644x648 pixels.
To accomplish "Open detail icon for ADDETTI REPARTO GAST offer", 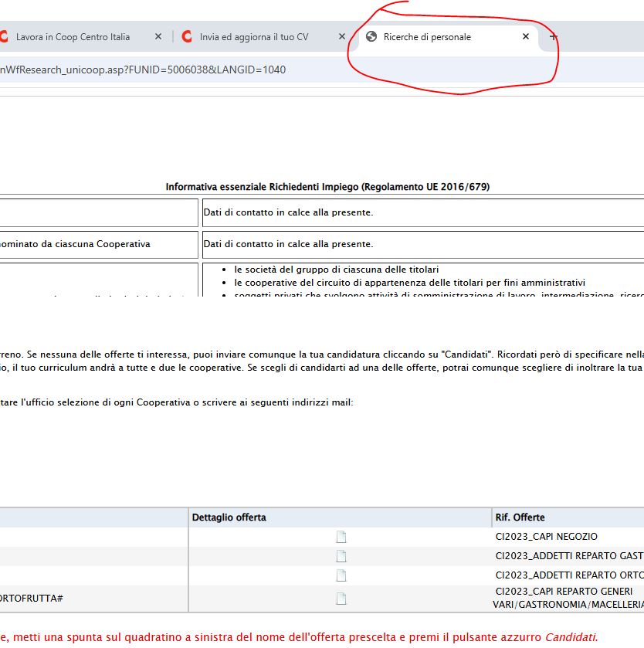I will click(x=341, y=556).
